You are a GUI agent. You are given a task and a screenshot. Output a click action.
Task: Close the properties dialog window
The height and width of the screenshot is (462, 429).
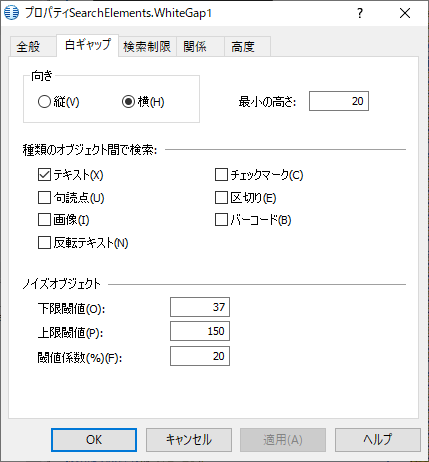tap(405, 13)
